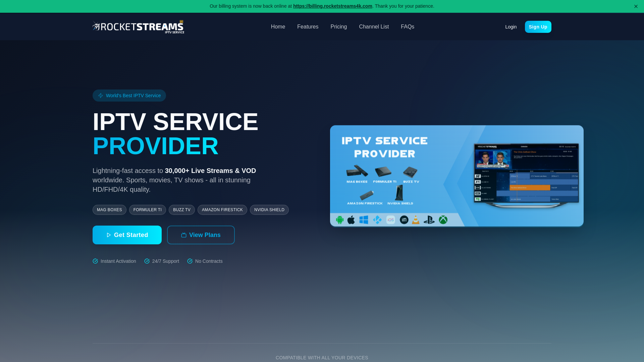Select the MAG BOXES tag
Viewport: 644px width, 362px height.
(109, 210)
